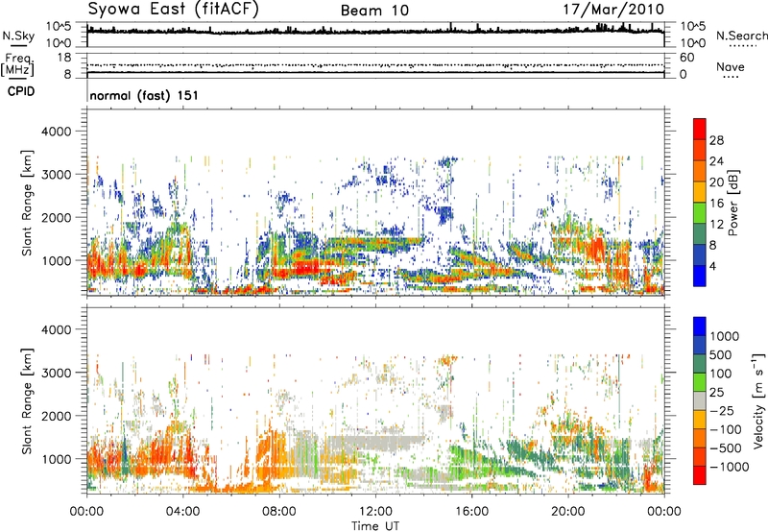Image resolution: width=768 pixels, height=532 pixels.
Task: Click the '500' Velocity color bar value
Action: click(x=721, y=354)
